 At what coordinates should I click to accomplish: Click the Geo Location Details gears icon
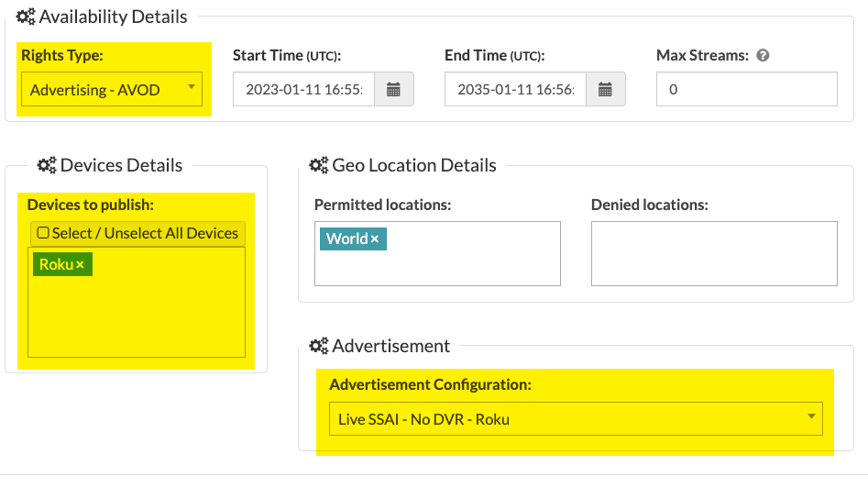click(319, 165)
